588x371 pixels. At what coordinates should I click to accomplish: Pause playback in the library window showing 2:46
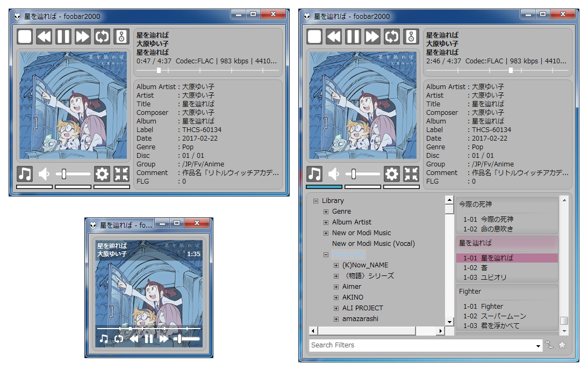coord(353,37)
